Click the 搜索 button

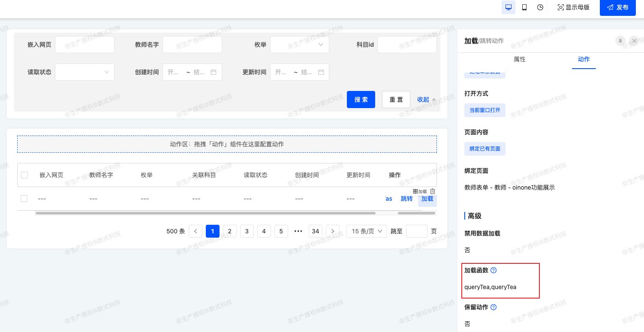coord(361,100)
